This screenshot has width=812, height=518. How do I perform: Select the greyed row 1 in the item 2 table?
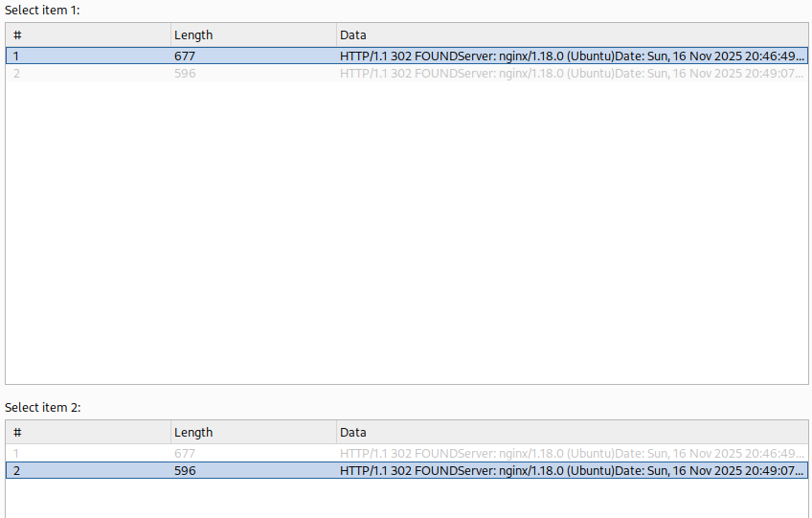click(407, 453)
